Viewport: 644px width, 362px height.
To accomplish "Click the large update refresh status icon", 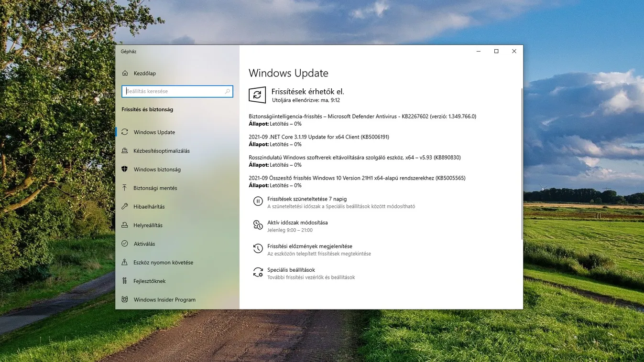I will [x=257, y=95].
